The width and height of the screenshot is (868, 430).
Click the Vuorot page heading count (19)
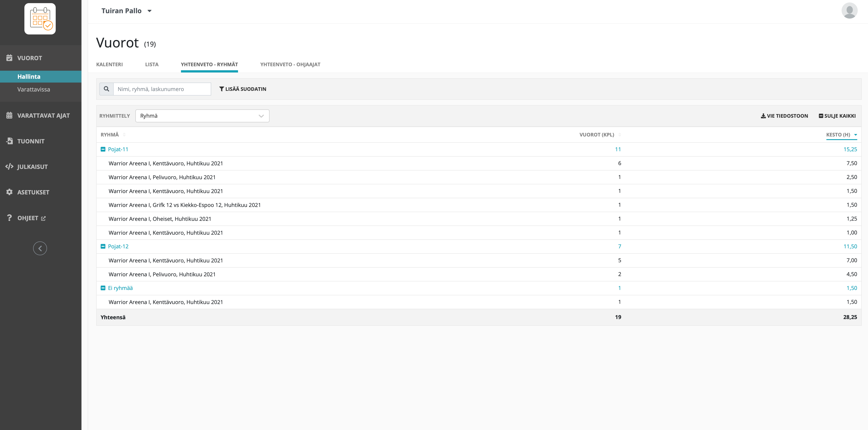click(150, 44)
